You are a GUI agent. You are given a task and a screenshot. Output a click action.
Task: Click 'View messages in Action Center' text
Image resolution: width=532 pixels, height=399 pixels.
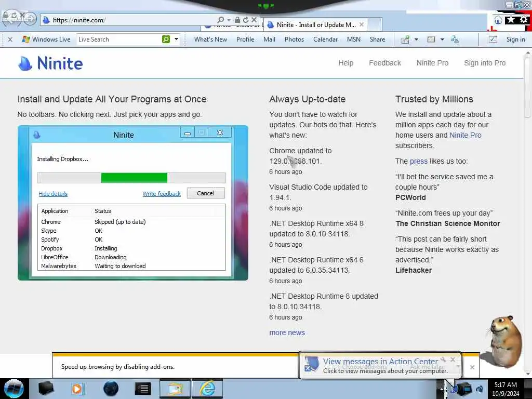coord(380,362)
